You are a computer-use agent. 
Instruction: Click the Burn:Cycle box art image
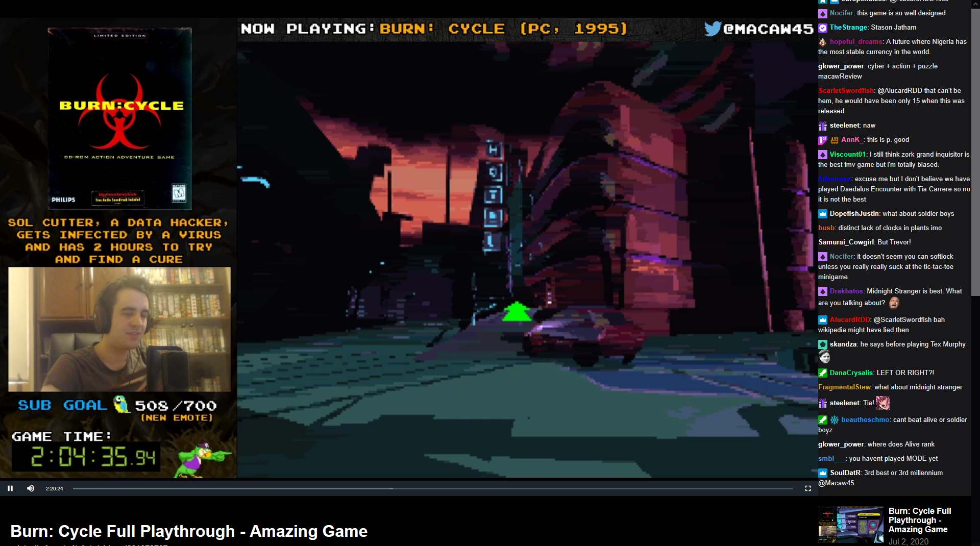click(x=120, y=118)
